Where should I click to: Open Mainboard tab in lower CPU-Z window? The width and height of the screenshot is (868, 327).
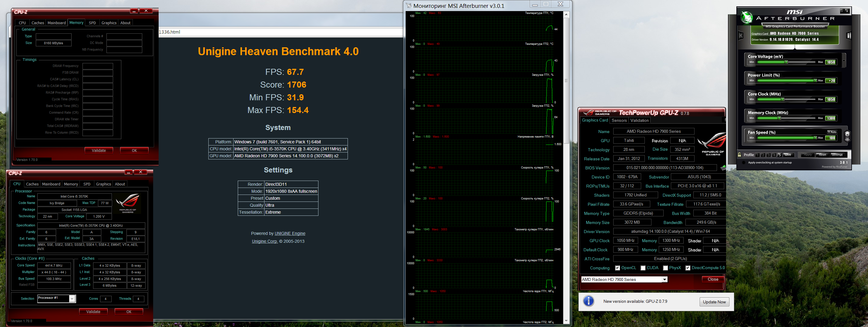click(51, 184)
